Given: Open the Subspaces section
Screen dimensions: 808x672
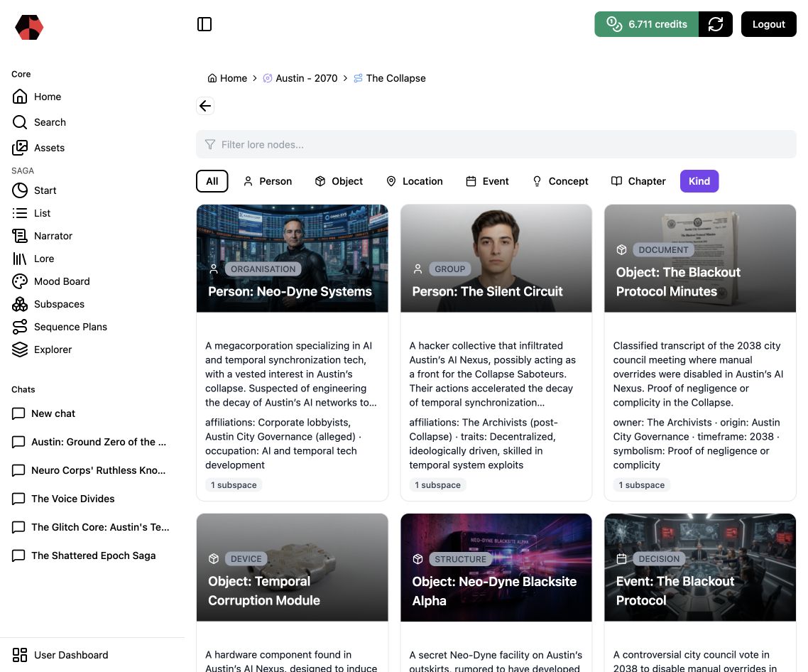Looking at the screenshot, I should point(48,304).
